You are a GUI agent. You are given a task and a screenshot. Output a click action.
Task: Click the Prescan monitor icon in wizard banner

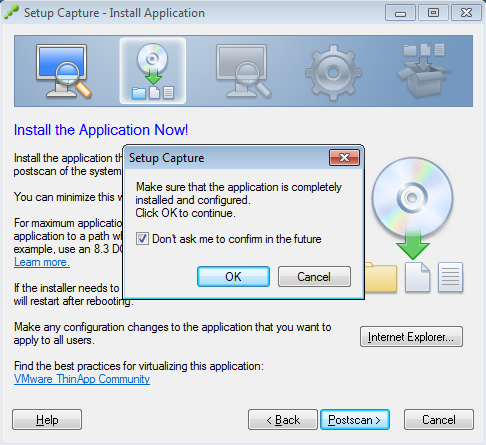(x=63, y=71)
